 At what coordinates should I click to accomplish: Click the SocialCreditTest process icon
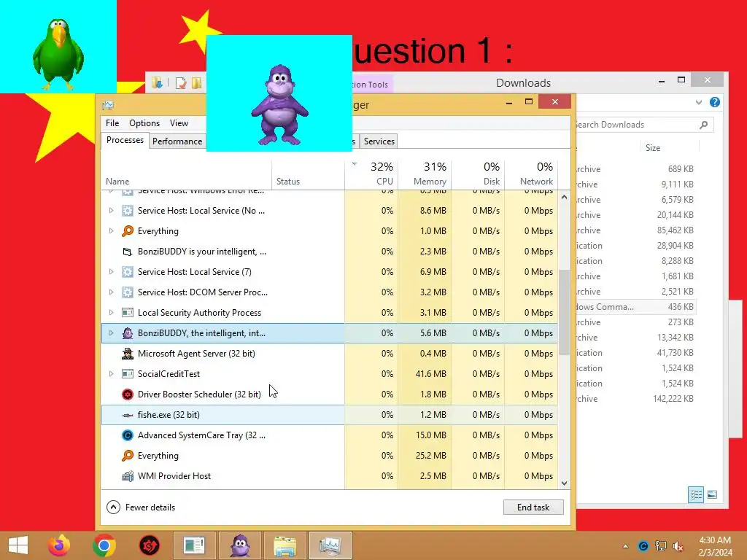pos(127,374)
